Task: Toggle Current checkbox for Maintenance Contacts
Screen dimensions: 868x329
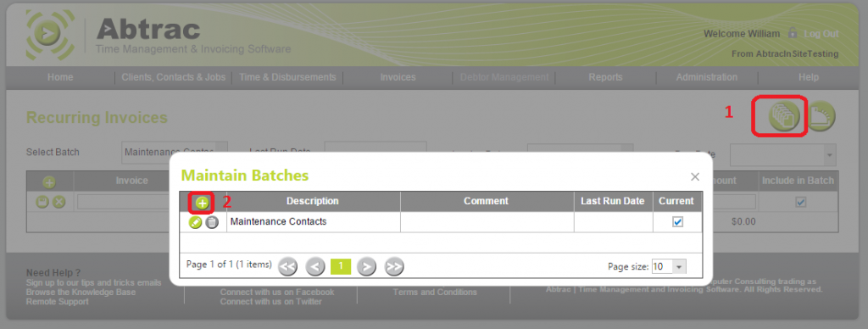Action: click(x=677, y=221)
